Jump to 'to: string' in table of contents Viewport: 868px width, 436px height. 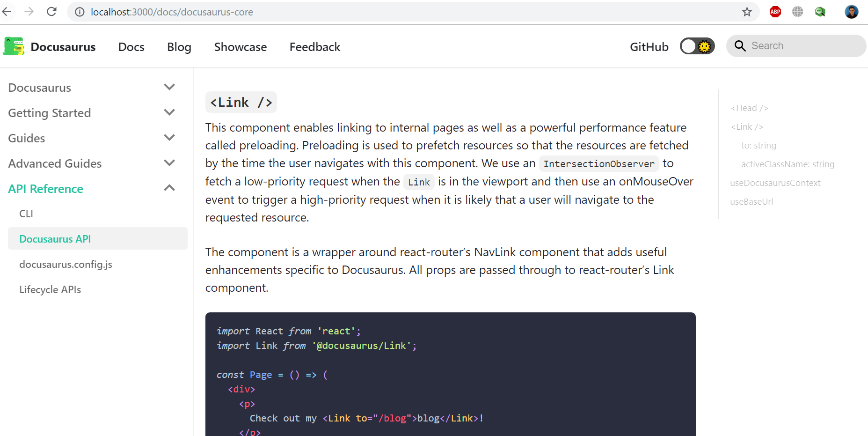(x=759, y=146)
